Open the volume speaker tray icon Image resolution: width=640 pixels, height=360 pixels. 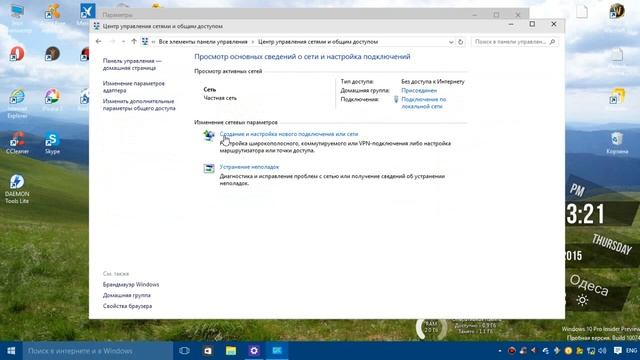[x=602, y=351]
